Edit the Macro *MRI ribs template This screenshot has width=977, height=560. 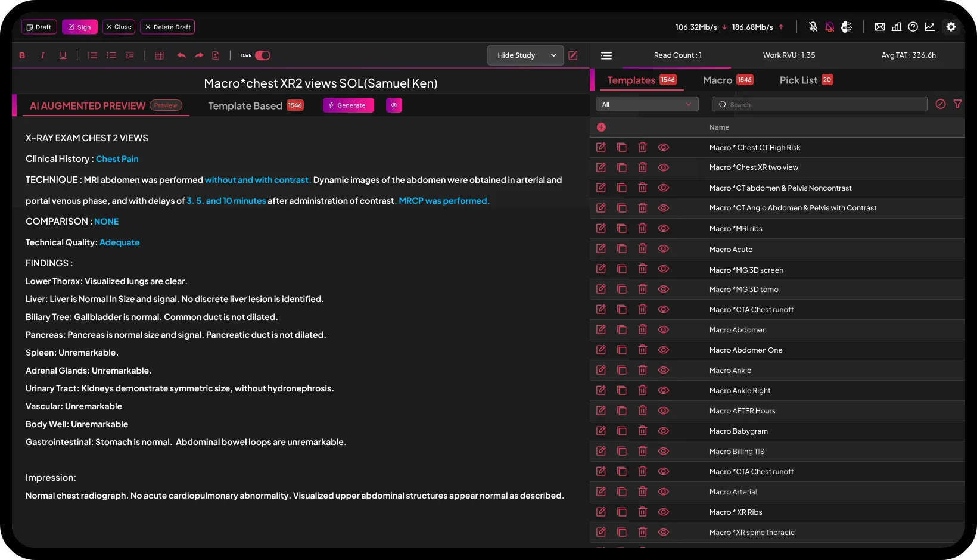601,228
